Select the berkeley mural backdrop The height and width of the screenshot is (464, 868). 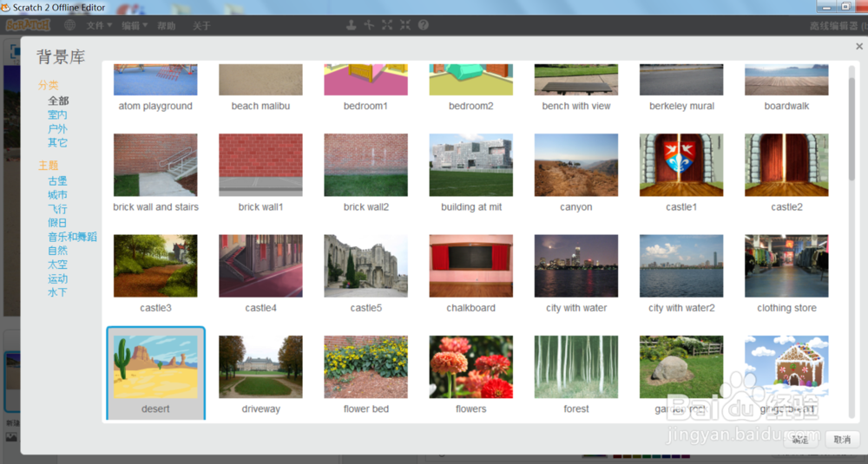tap(681, 88)
